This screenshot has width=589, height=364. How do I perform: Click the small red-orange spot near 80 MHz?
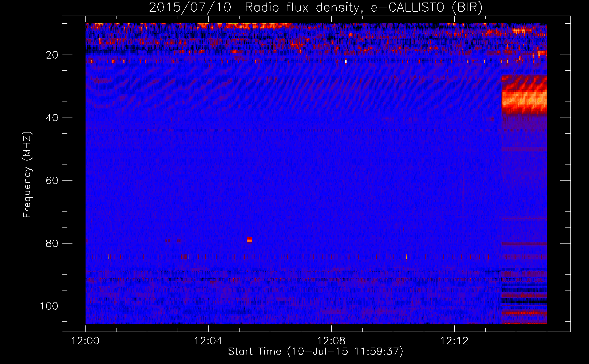tap(249, 240)
